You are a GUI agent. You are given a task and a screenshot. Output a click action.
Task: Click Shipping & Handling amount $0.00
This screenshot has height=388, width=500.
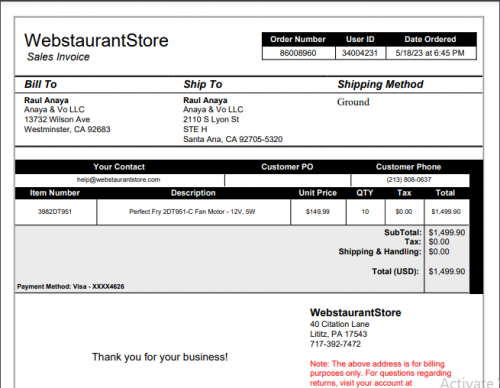pos(439,252)
